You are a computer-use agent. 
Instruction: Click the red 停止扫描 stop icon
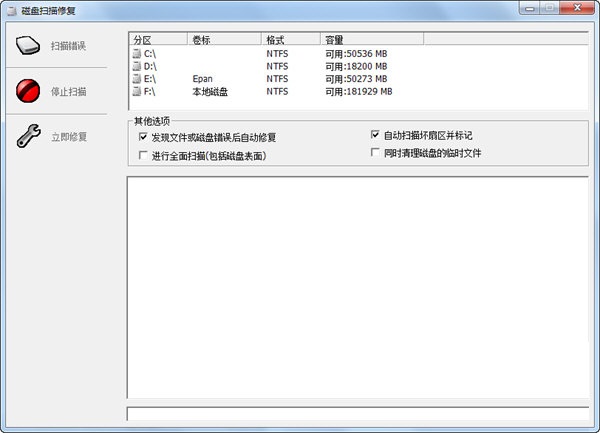pos(28,92)
